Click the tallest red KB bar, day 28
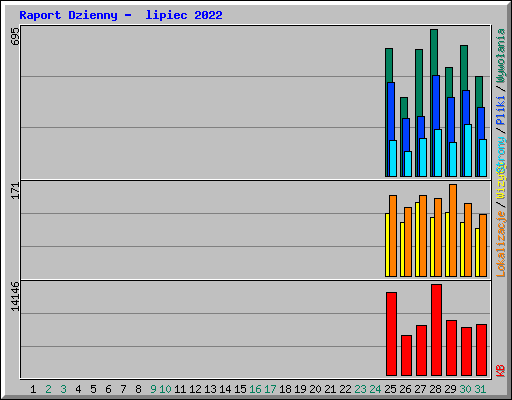512x400 pixels. click(x=436, y=330)
